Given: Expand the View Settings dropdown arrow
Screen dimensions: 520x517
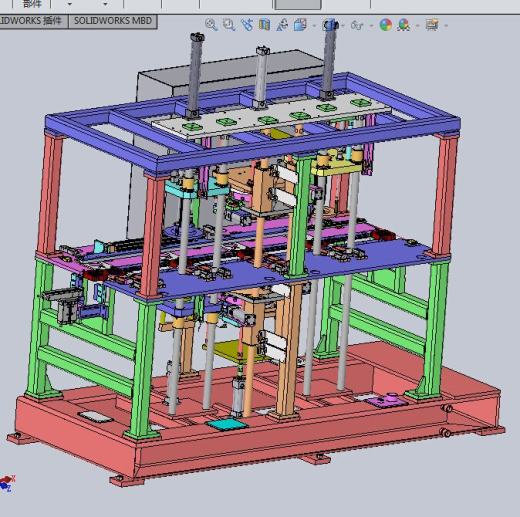Looking at the screenshot, I should (446, 26).
